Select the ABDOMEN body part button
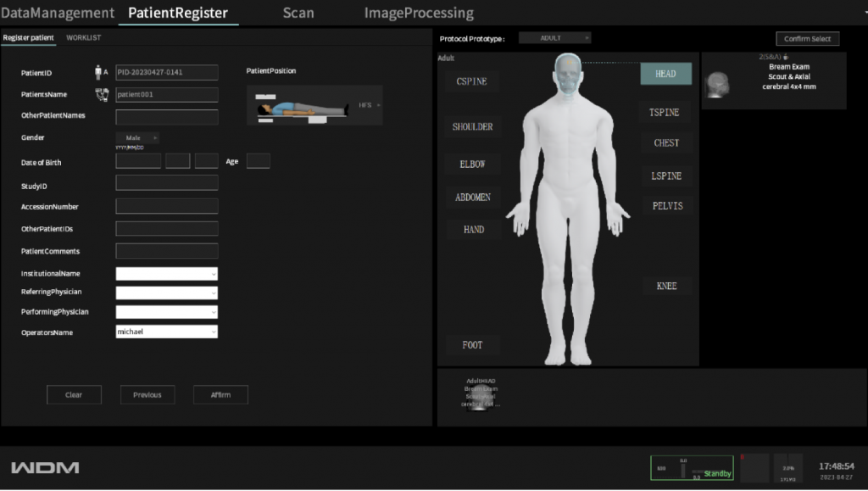This screenshot has height=491, width=868. [473, 197]
